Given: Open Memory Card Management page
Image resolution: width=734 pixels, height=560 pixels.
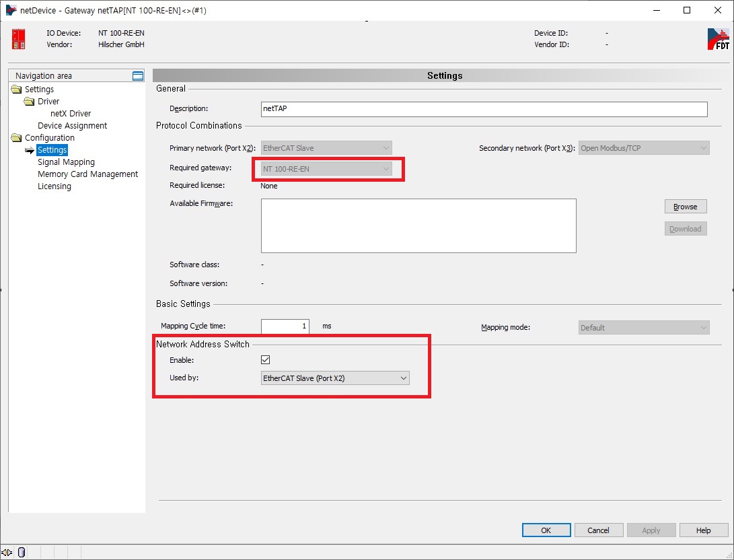Looking at the screenshot, I should coord(88,174).
